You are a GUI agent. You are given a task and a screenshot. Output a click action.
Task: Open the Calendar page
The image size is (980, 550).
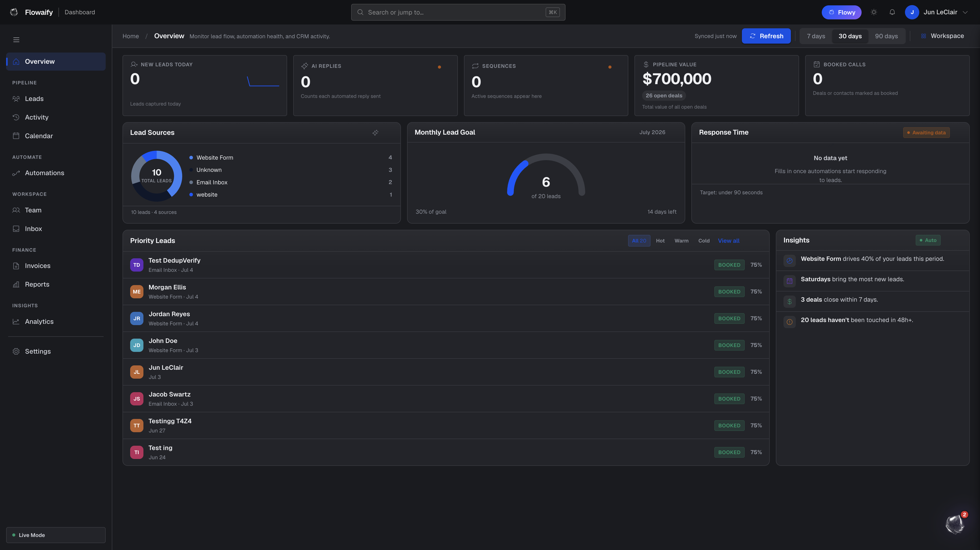point(56,136)
